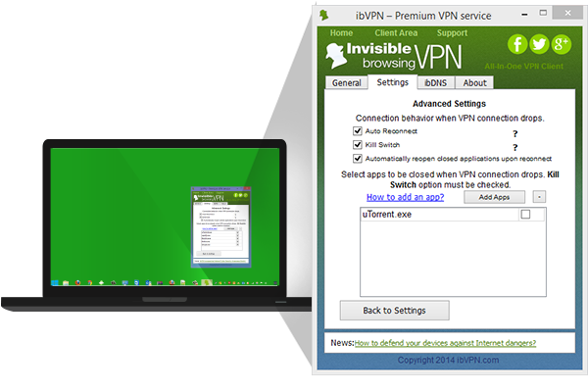
Task: Click the ibVPN title bar app icon
Action: tap(324, 16)
